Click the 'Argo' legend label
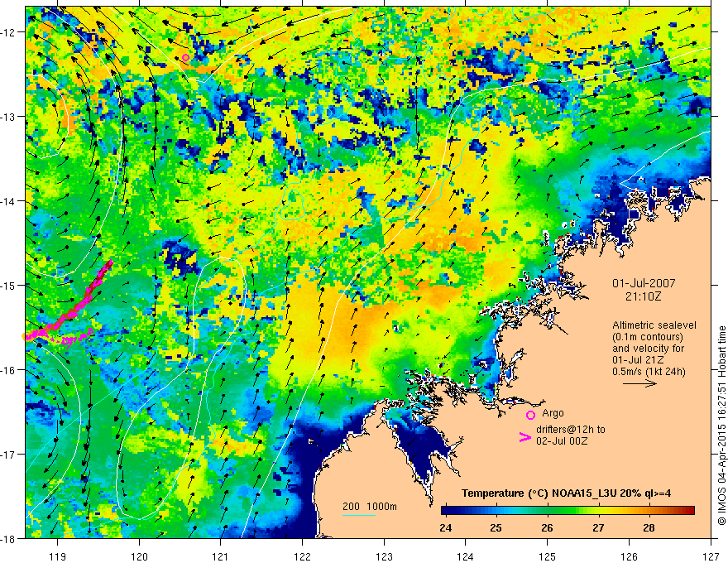Image resolution: width=728 pixels, height=563 pixels. pyautogui.click(x=553, y=413)
